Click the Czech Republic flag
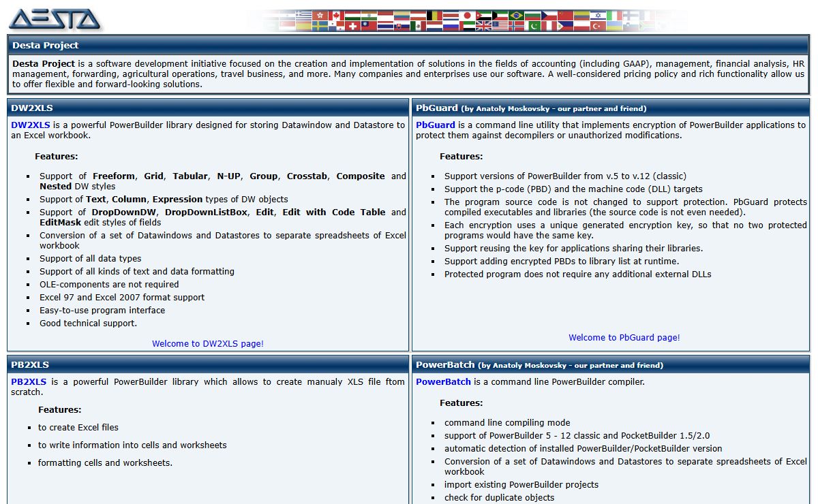The image size is (818, 504). pyautogui.click(x=549, y=15)
